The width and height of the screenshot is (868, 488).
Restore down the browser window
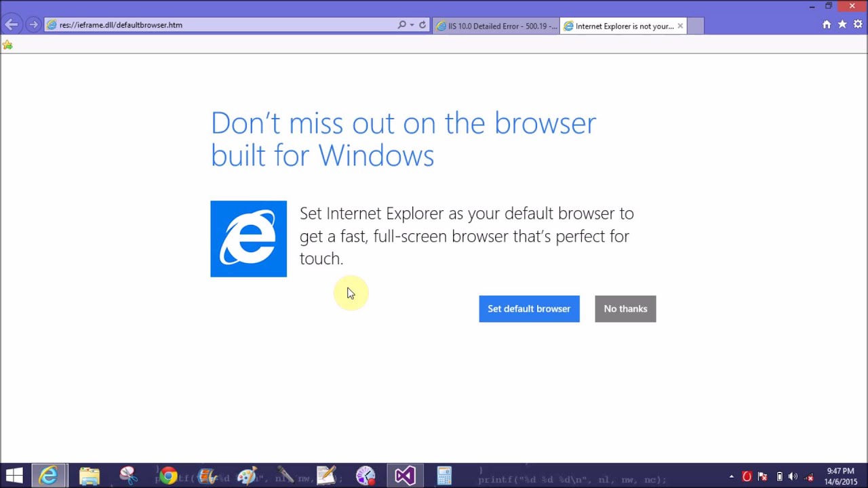pyautogui.click(x=829, y=6)
